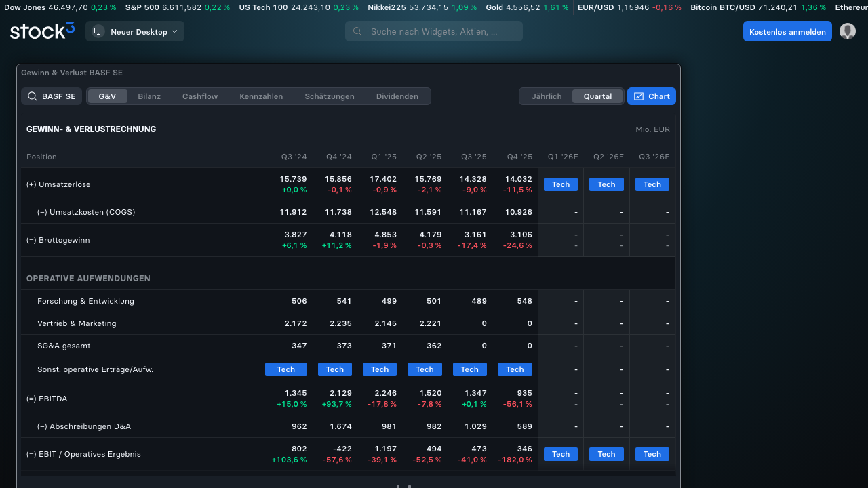The width and height of the screenshot is (868, 488).
Task: Click Kostenlos anmelden button
Action: [x=787, y=31]
